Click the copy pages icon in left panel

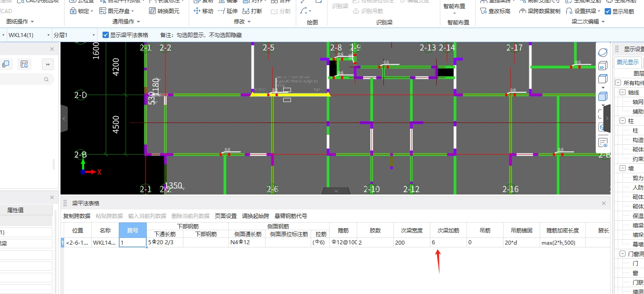coord(6,64)
